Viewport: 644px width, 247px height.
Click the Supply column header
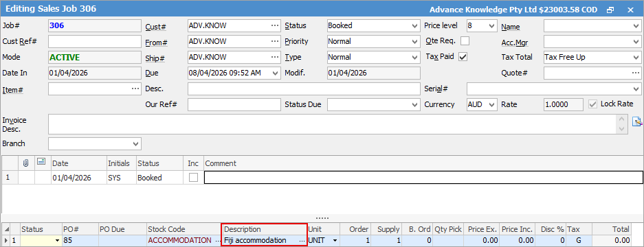[386, 229]
